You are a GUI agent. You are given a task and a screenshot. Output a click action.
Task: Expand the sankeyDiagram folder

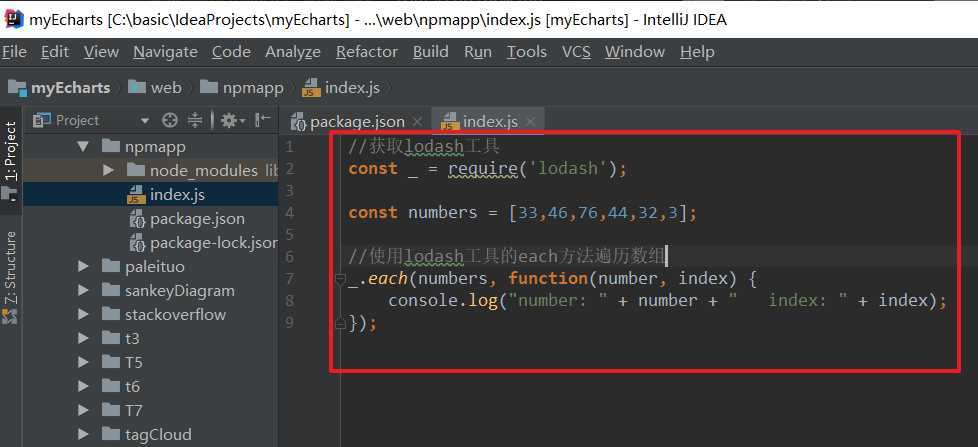point(84,291)
